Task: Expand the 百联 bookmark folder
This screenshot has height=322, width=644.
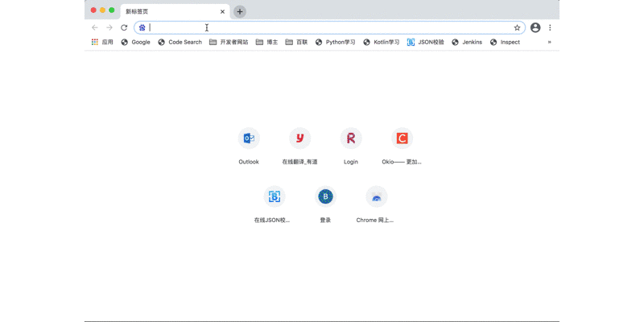Action: [x=296, y=42]
